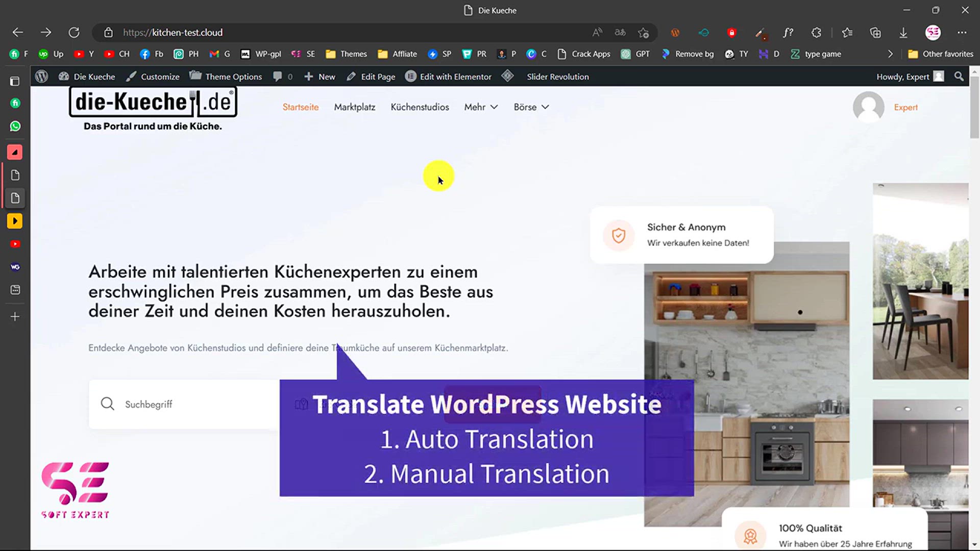Open the Other favorites folder
The image size is (980, 551).
click(x=941, y=54)
